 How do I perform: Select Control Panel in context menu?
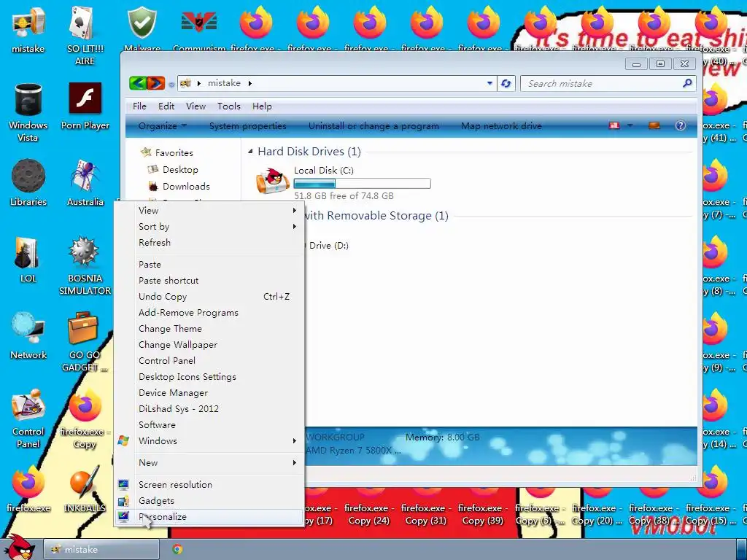tap(209, 360)
